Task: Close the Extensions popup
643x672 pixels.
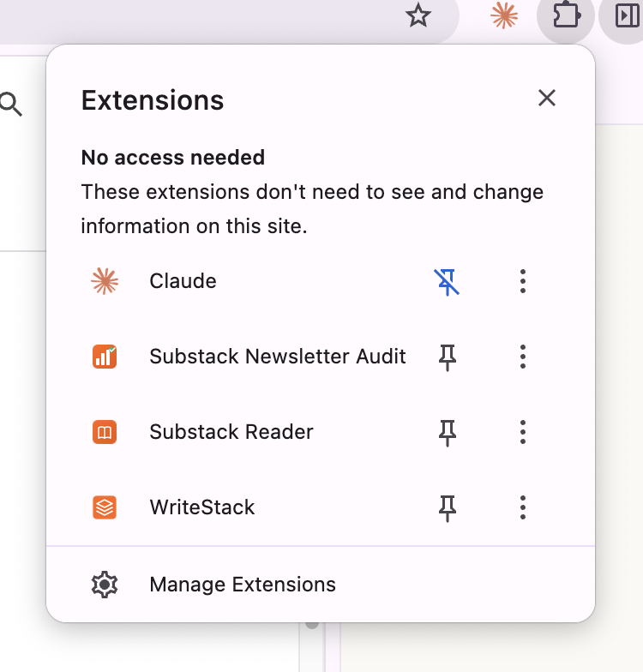Action: [x=547, y=99]
